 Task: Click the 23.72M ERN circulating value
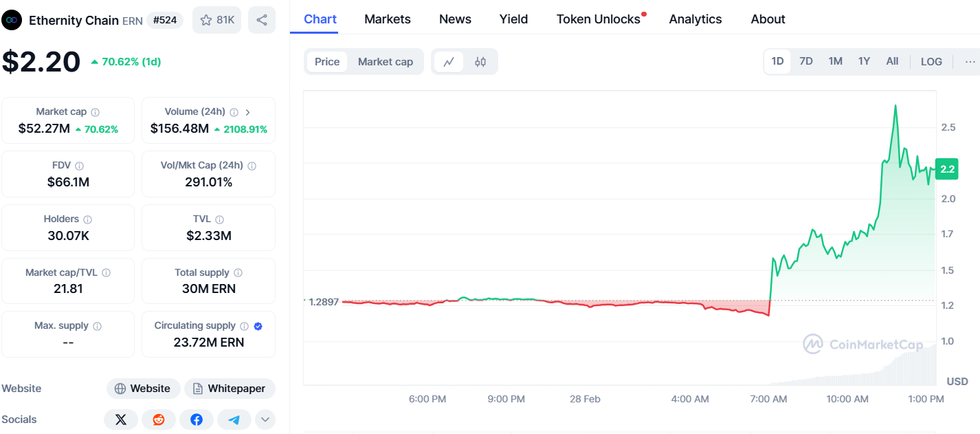[x=208, y=343]
